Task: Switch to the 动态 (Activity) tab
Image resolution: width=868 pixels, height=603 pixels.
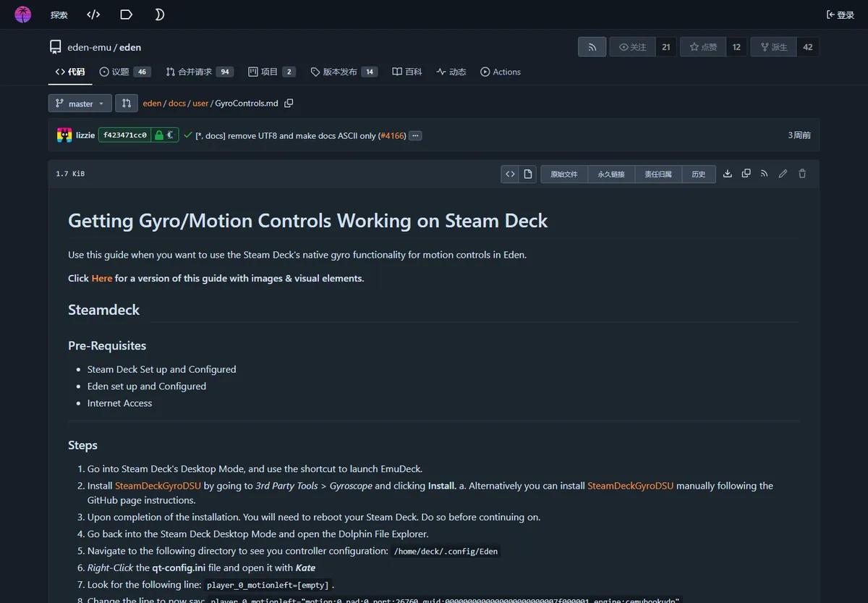Action: [451, 72]
